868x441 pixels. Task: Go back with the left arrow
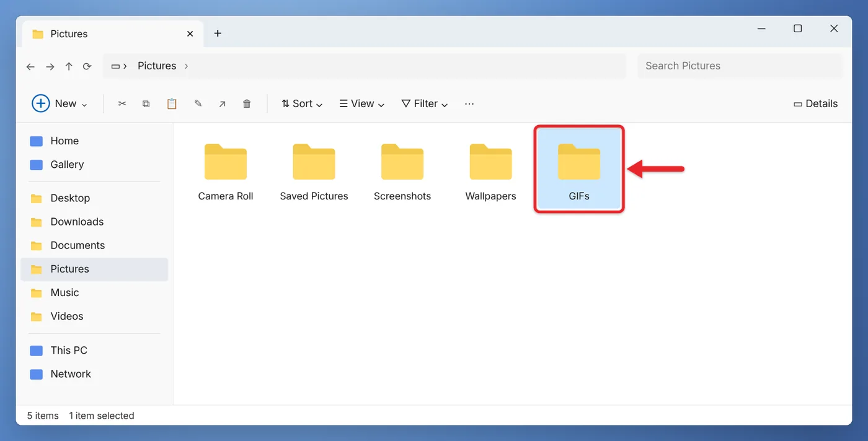pos(30,66)
